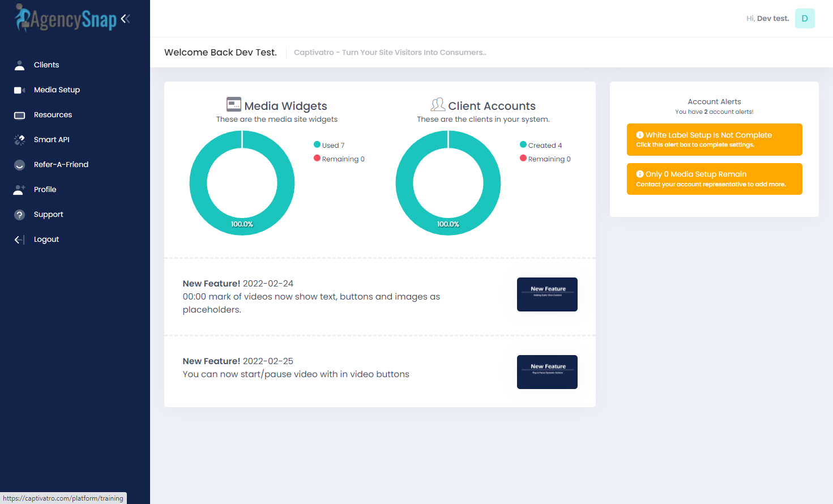Screen dimensions: 833x504
Task: Open the 2022-02-25 New Feature thumbnail
Action: pos(547,372)
